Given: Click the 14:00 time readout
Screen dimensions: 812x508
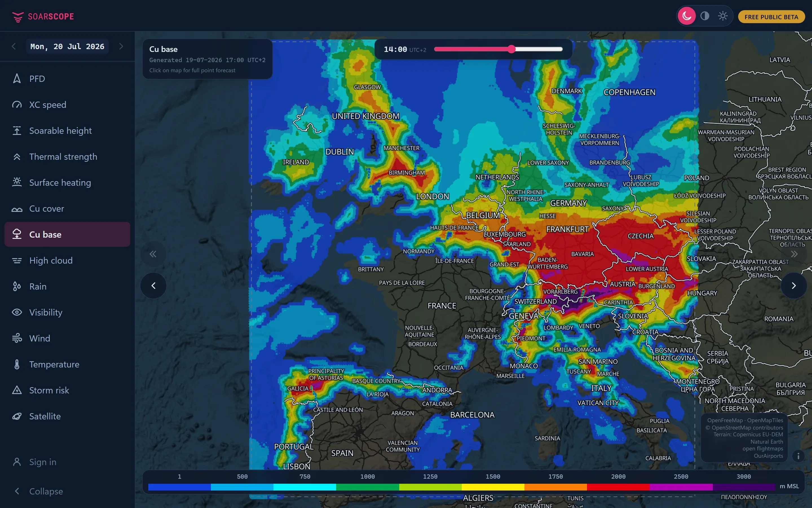Looking at the screenshot, I should 395,49.
